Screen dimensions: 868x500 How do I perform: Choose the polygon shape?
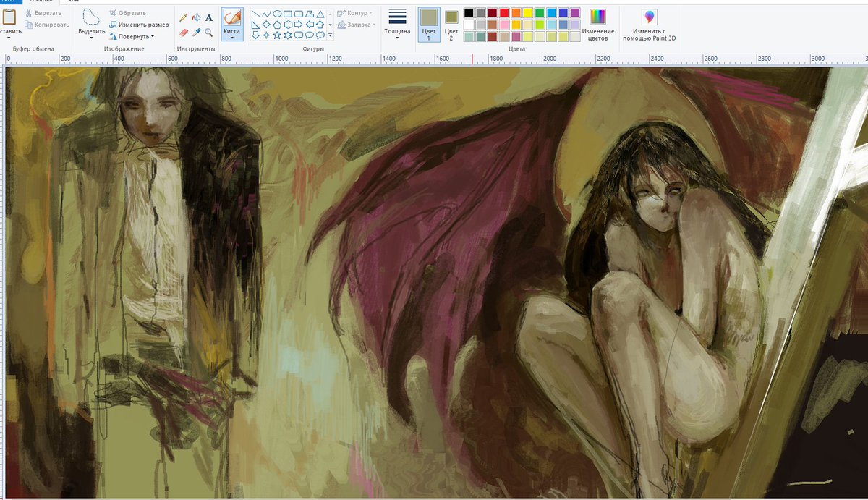coord(310,14)
